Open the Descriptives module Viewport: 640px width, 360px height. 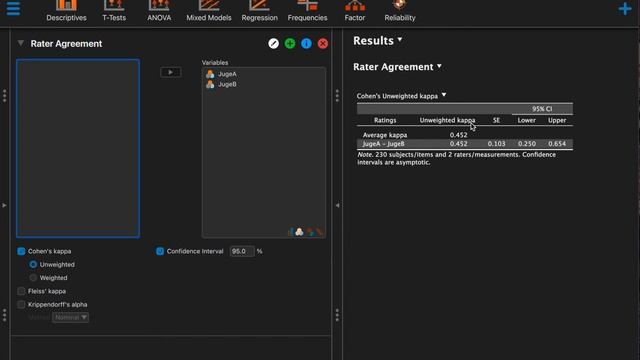pos(66,11)
